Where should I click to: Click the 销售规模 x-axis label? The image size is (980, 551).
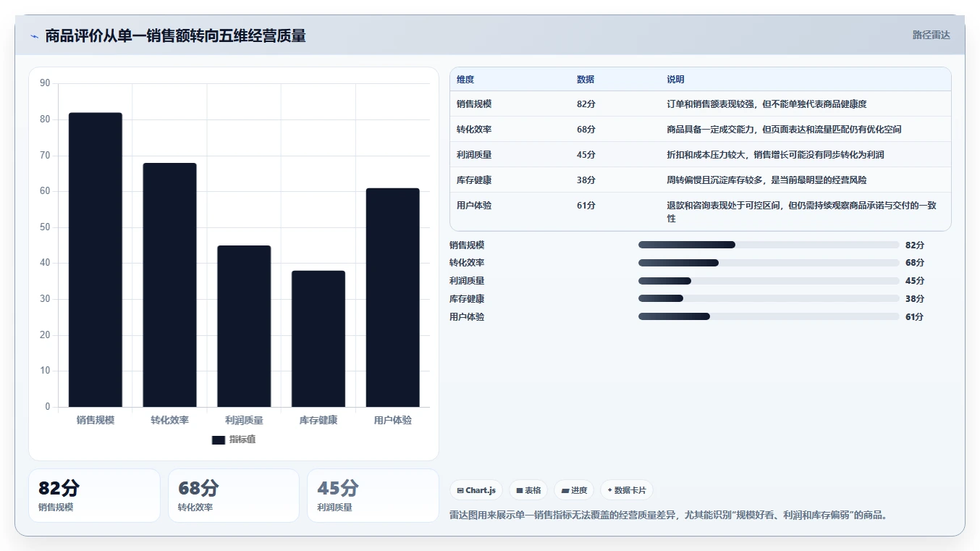pyautogui.click(x=96, y=420)
